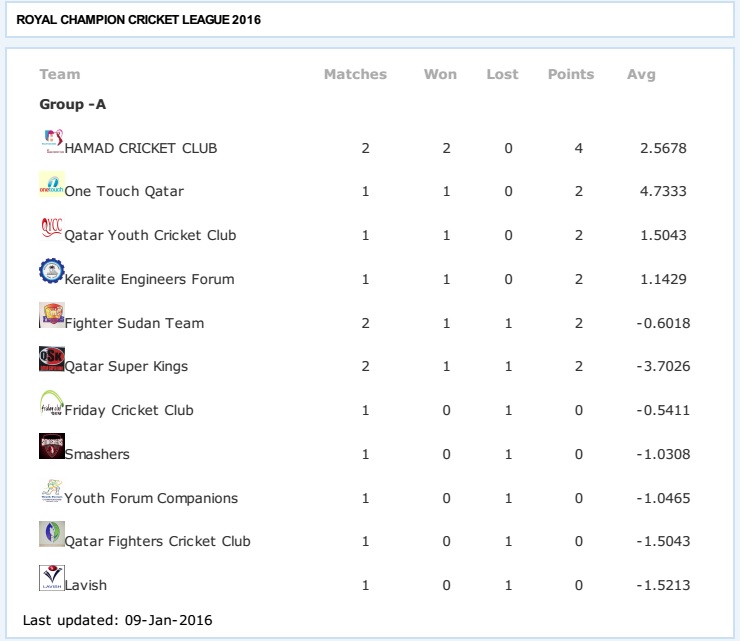Viewport: 743px width, 641px height.
Task: Open Keralite Engineers Forum team name
Action: (x=150, y=279)
